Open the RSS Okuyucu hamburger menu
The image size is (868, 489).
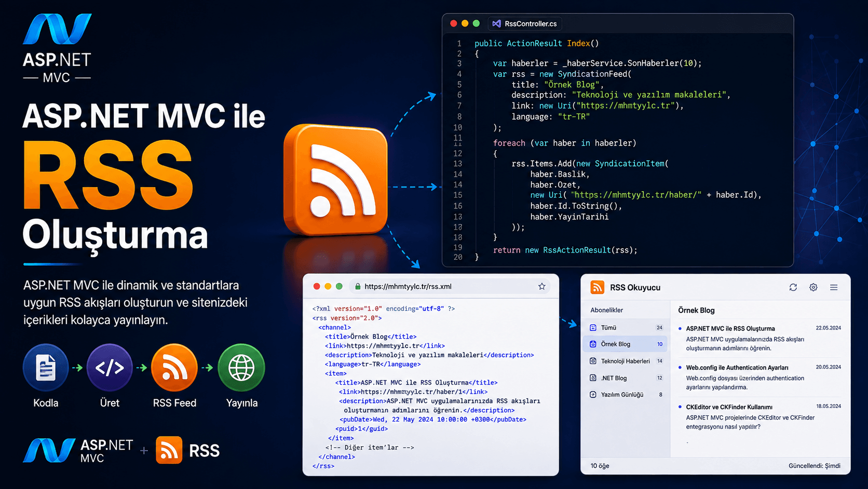point(834,287)
